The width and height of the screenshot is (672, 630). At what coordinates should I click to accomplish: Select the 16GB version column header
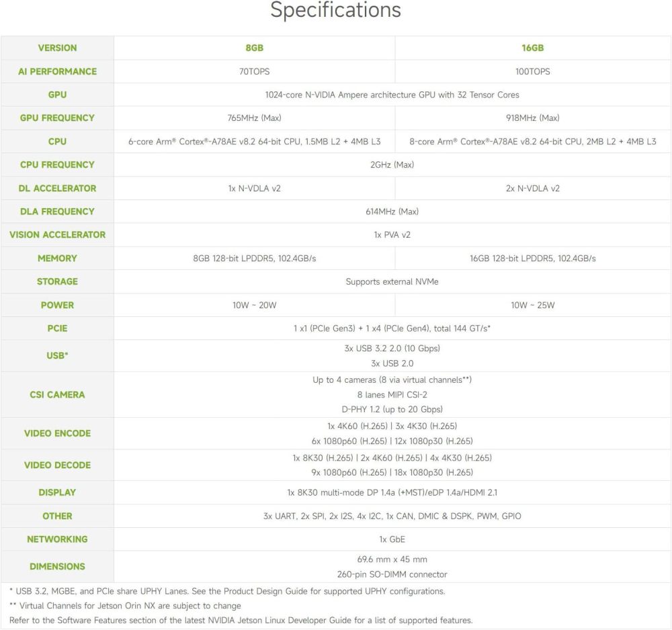pos(532,48)
